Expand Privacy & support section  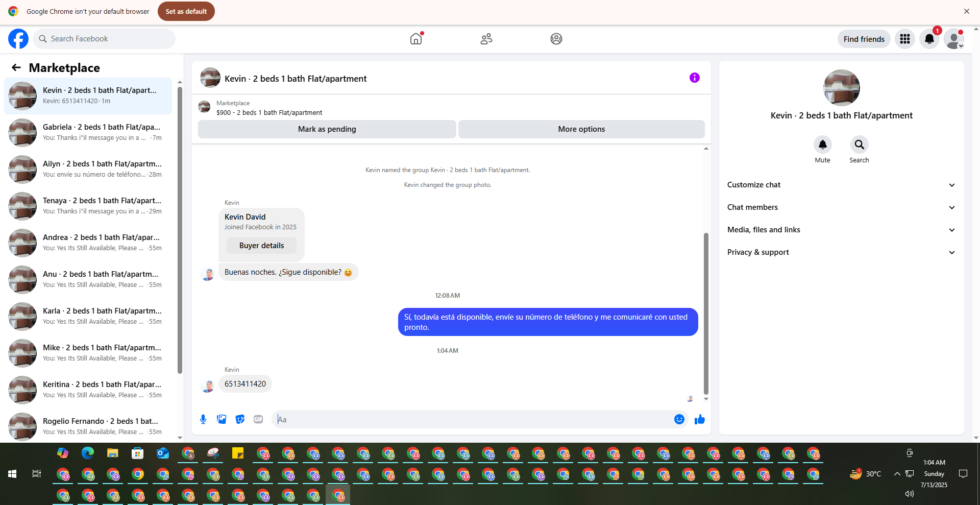point(841,252)
